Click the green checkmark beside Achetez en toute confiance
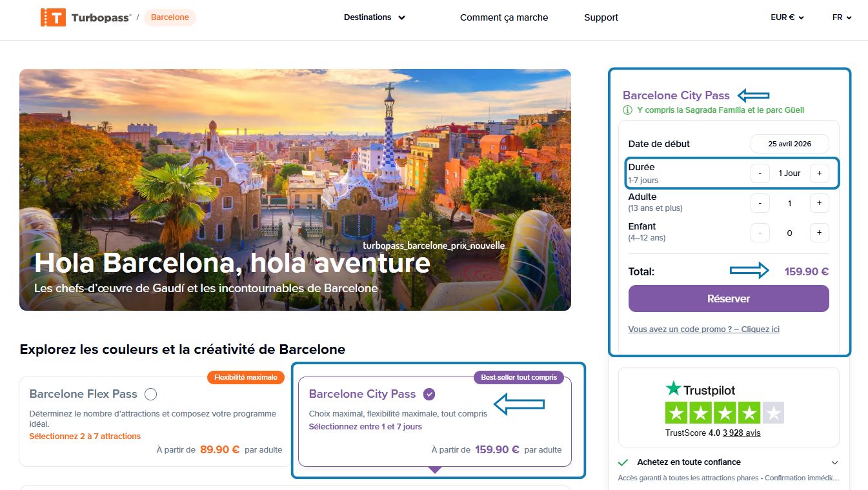Viewport: 868px width, 490px height. [625, 462]
